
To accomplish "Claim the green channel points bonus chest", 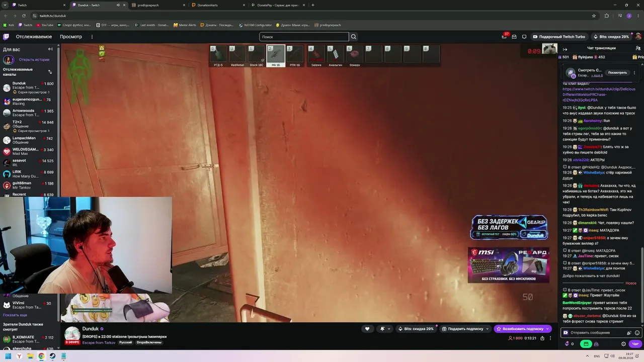I will tap(586, 344).
